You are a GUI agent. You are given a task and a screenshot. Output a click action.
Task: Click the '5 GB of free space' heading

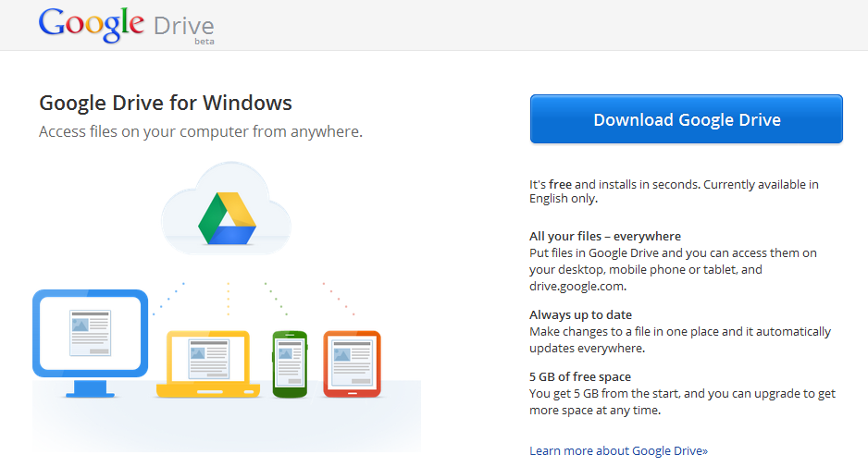(x=580, y=376)
